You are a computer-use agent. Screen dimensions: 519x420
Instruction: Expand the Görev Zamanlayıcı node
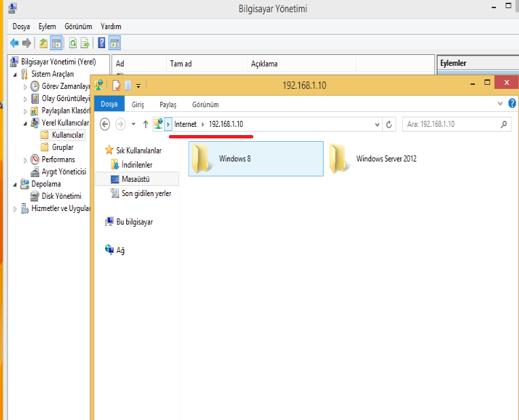tap(25, 87)
